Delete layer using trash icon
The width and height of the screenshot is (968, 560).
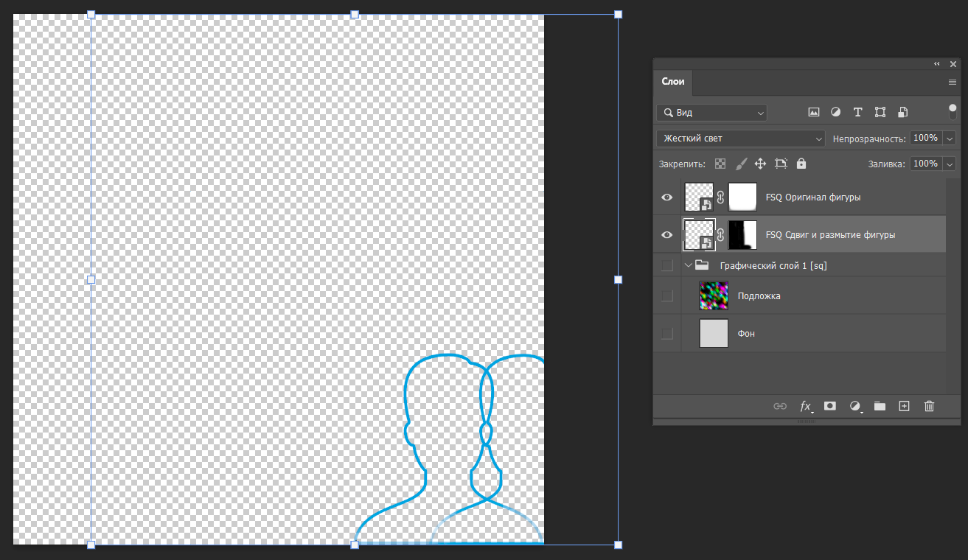(x=929, y=406)
